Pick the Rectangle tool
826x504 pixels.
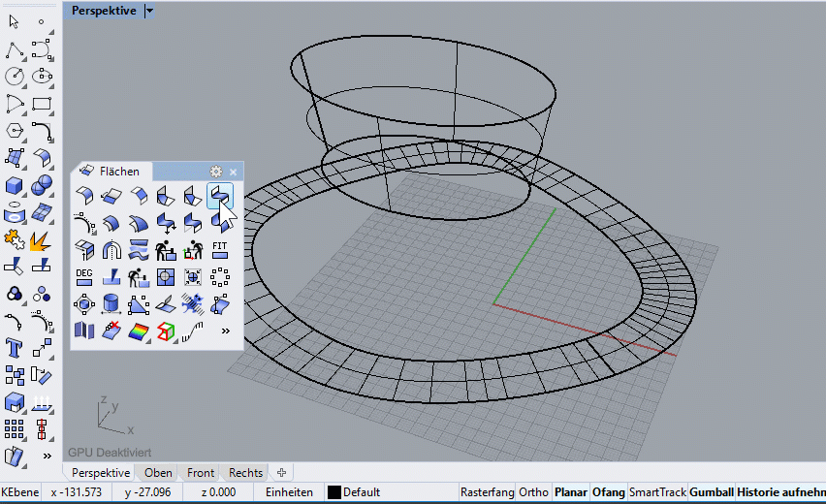pyautogui.click(x=42, y=104)
